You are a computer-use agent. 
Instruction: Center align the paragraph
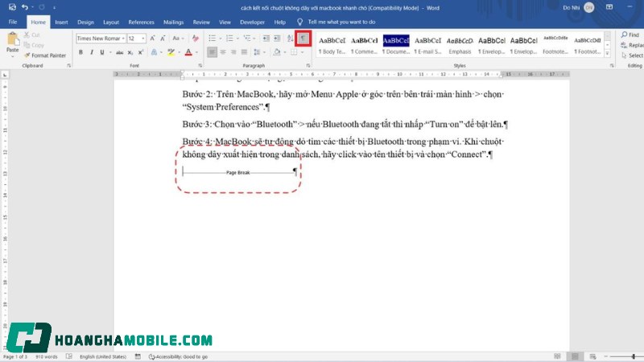224,52
